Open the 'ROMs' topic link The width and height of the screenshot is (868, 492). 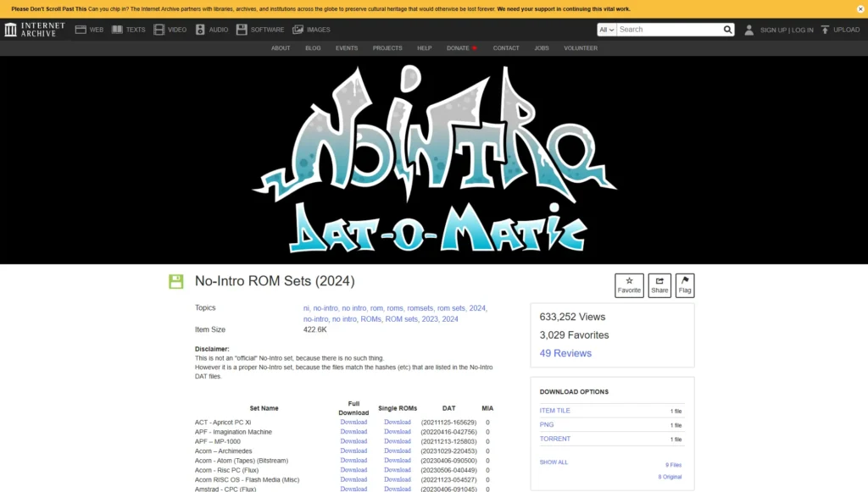click(x=370, y=319)
